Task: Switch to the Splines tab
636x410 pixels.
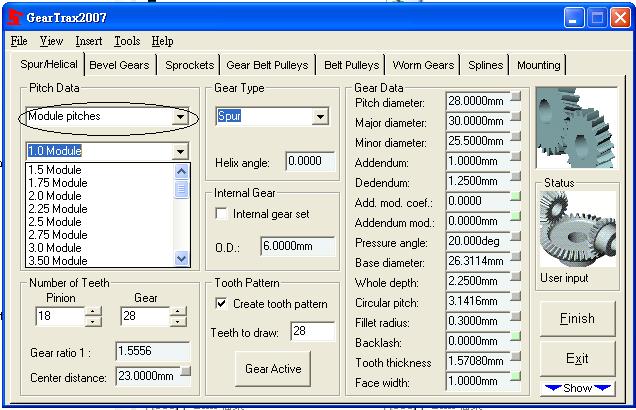Action: tap(486, 65)
